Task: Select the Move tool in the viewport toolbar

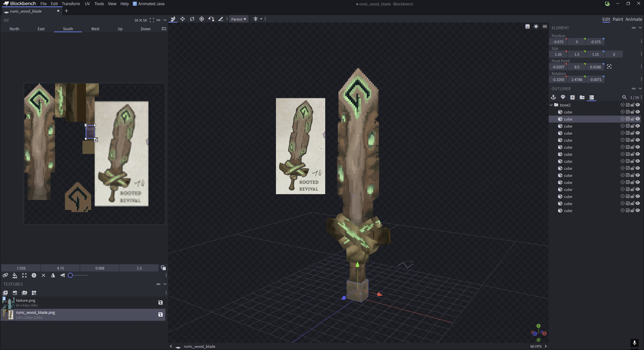Action: click(x=173, y=19)
